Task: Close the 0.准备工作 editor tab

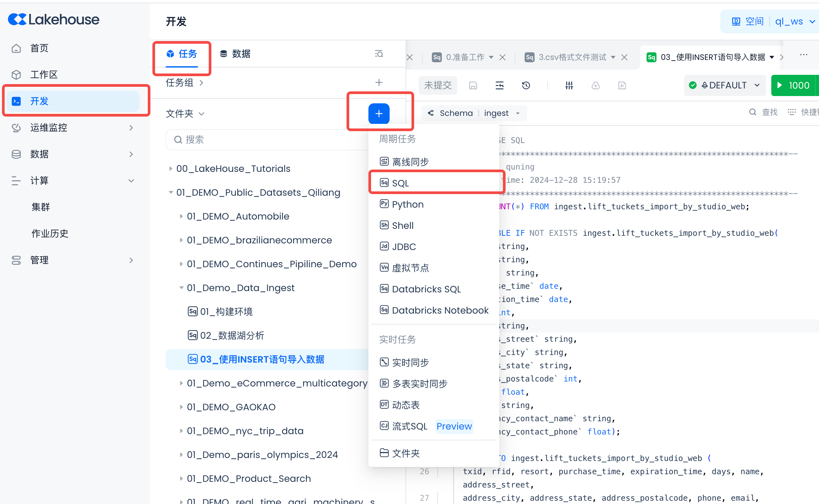Action: click(502, 57)
